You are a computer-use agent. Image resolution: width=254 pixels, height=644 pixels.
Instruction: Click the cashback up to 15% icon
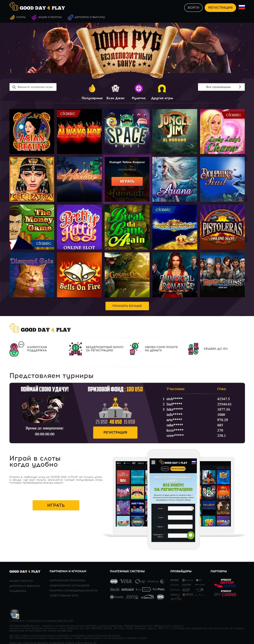pyautogui.click(x=193, y=349)
